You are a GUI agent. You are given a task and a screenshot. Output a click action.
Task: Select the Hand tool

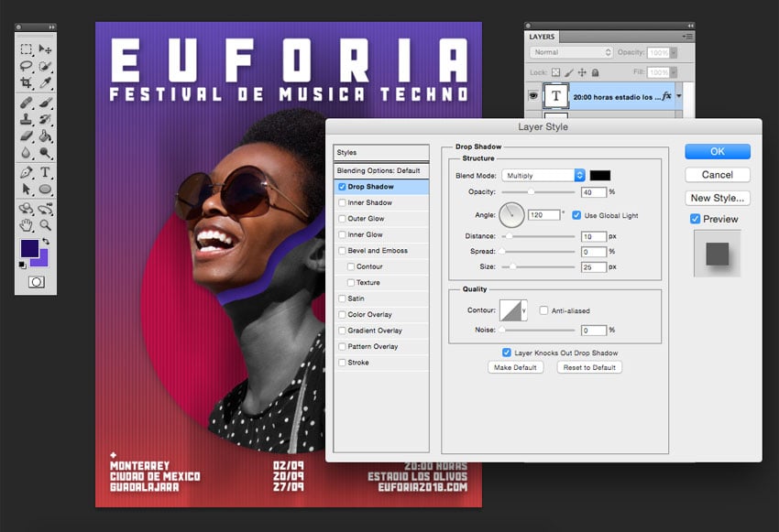[x=27, y=225]
